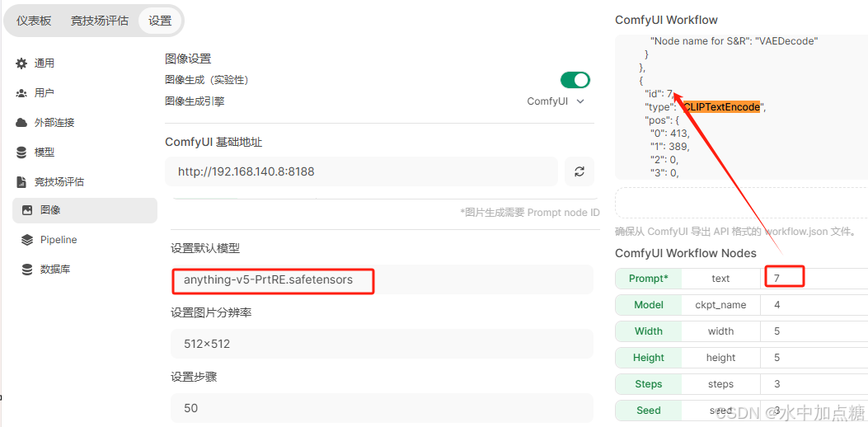Viewport: 868px width, 427px height.
Task: Click the cloud icon for 外部连接
Action: 21,122
